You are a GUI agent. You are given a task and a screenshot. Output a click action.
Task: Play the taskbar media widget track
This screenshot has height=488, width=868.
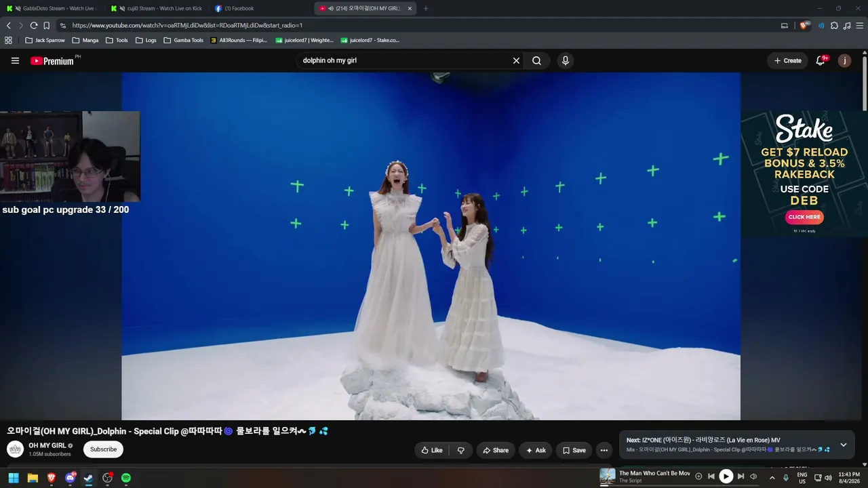(726, 476)
